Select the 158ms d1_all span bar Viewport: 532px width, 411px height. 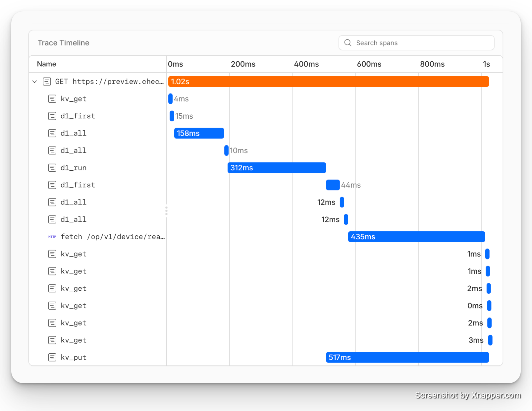tap(199, 133)
